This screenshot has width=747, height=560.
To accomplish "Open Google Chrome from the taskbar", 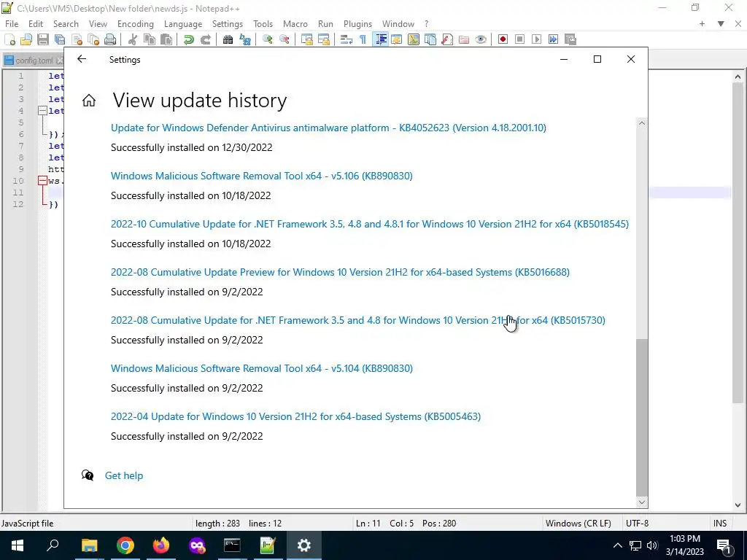I will tap(125, 545).
